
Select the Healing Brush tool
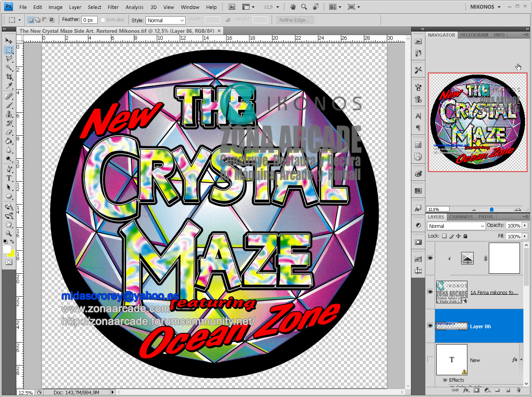pyautogui.click(x=9, y=95)
